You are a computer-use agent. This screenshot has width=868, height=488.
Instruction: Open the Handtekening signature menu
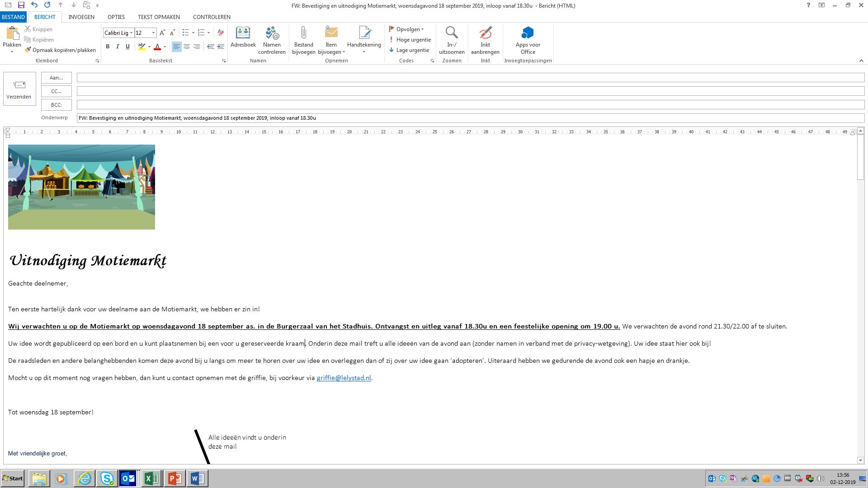pyautogui.click(x=364, y=40)
